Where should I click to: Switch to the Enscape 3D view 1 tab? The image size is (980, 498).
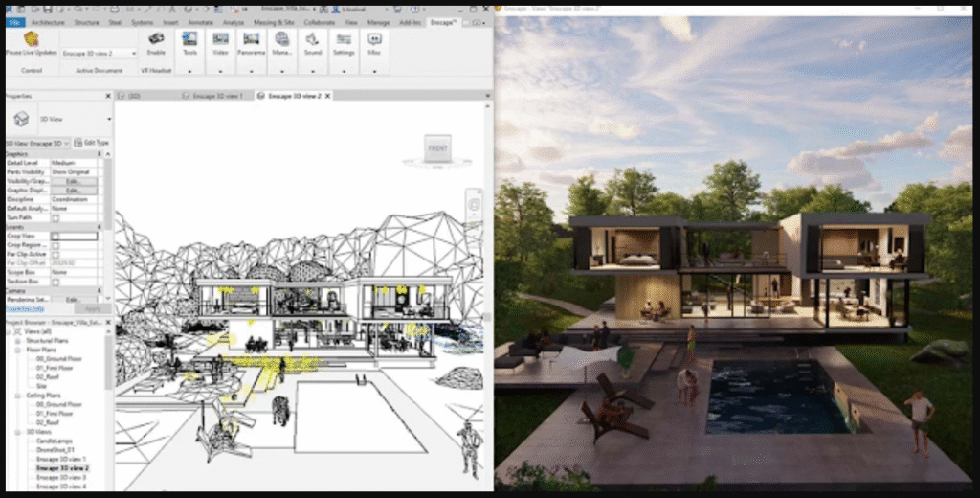tap(217, 96)
